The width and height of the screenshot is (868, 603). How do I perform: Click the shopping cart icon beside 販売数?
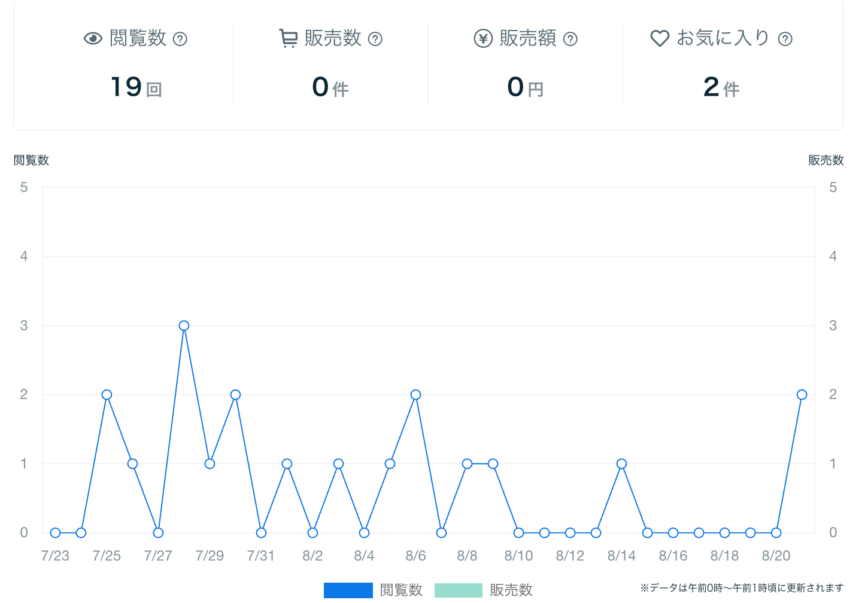[288, 39]
